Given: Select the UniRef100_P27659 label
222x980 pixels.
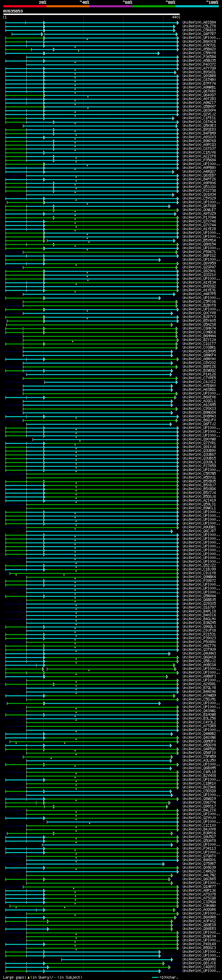Looking at the screenshot, I should click(199, 465).
